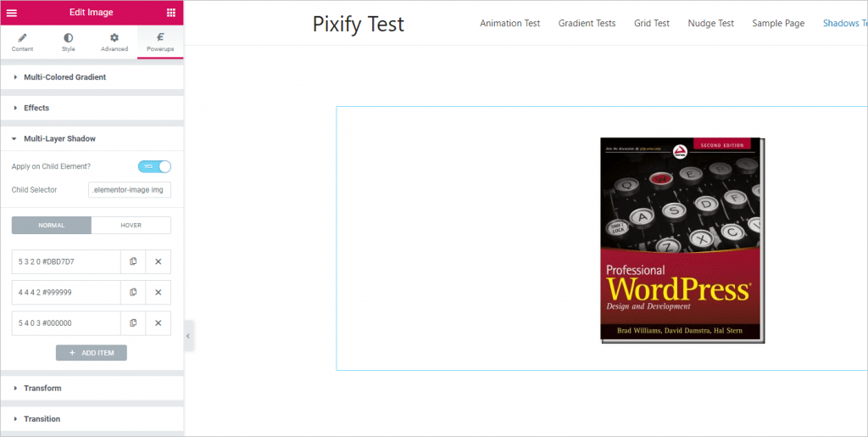Open the Shadows Test menu link
Image resolution: width=868 pixels, height=437 pixels.
click(x=845, y=23)
